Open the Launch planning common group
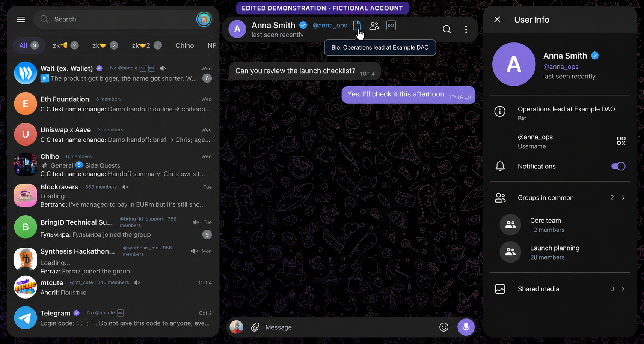The width and height of the screenshot is (644, 344). (560, 252)
